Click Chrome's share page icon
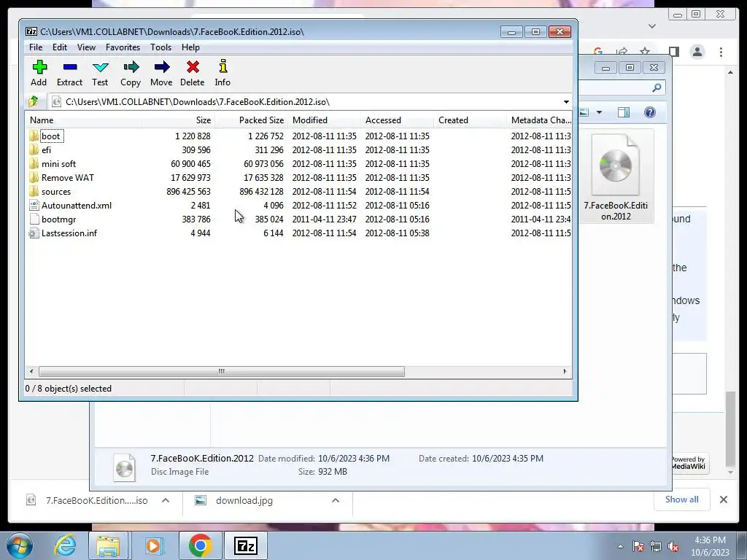The height and width of the screenshot is (560, 747). click(x=622, y=52)
